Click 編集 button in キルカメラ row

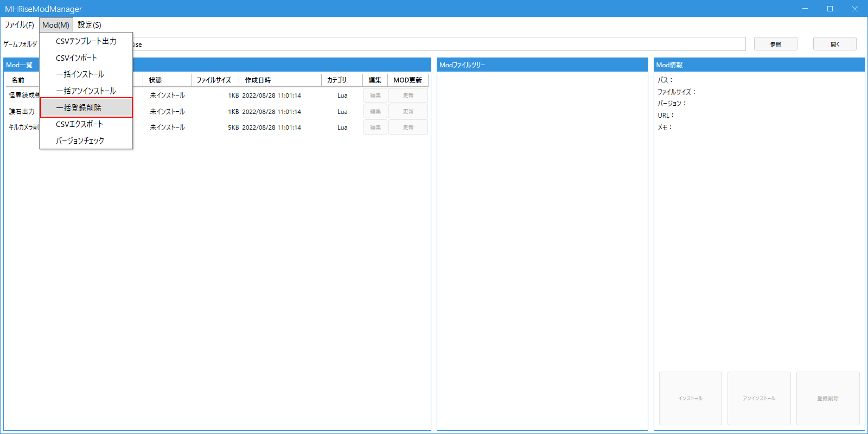pyautogui.click(x=375, y=127)
